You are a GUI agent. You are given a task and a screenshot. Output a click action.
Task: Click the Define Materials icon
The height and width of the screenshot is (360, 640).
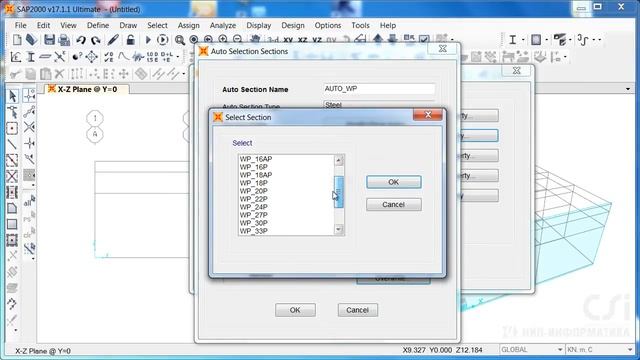point(16,57)
